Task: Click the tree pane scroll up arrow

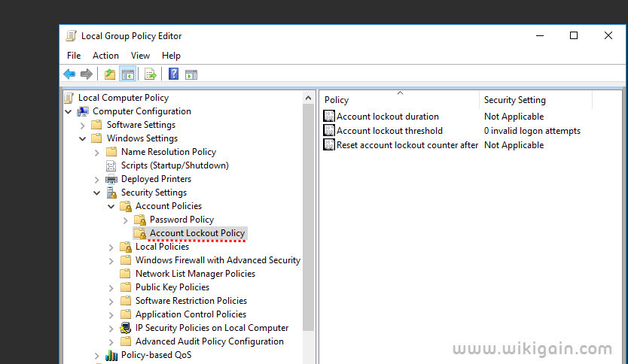Action: pyautogui.click(x=308, y=98)
